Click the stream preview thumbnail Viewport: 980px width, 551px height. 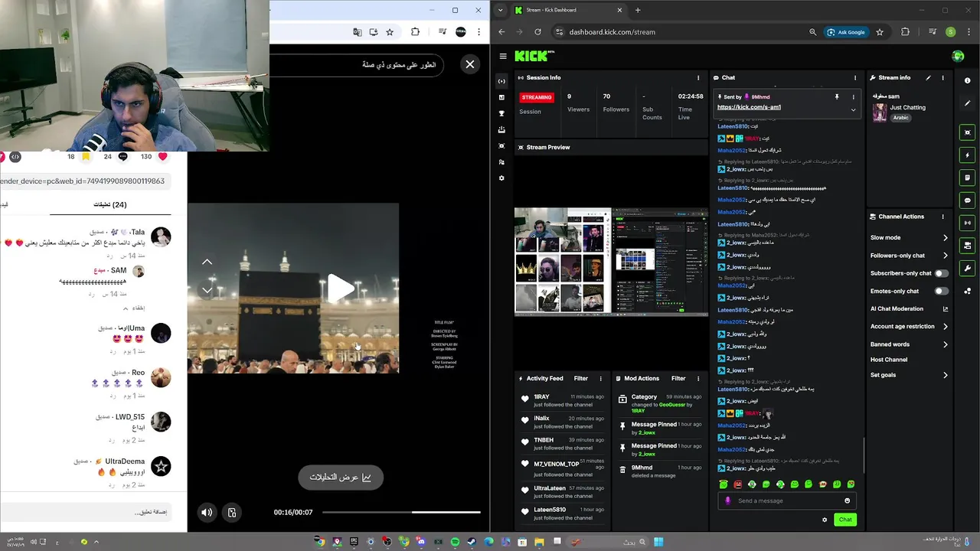(611, 262)
